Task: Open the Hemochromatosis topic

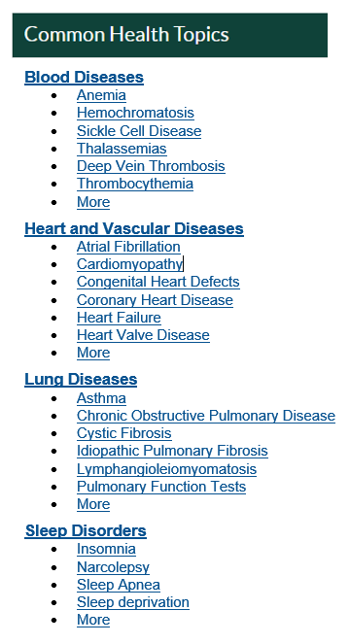Action: [135, 113]
